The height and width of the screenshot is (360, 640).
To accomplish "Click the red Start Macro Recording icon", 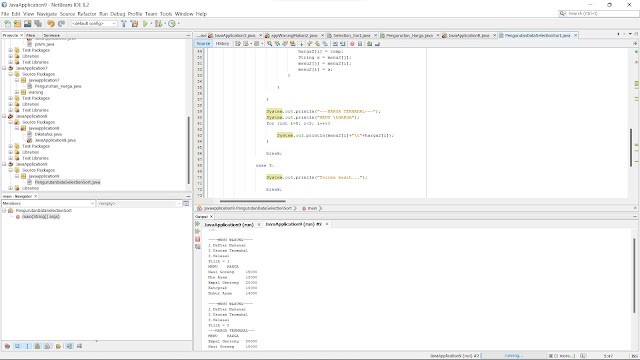I will click(352, 43).
